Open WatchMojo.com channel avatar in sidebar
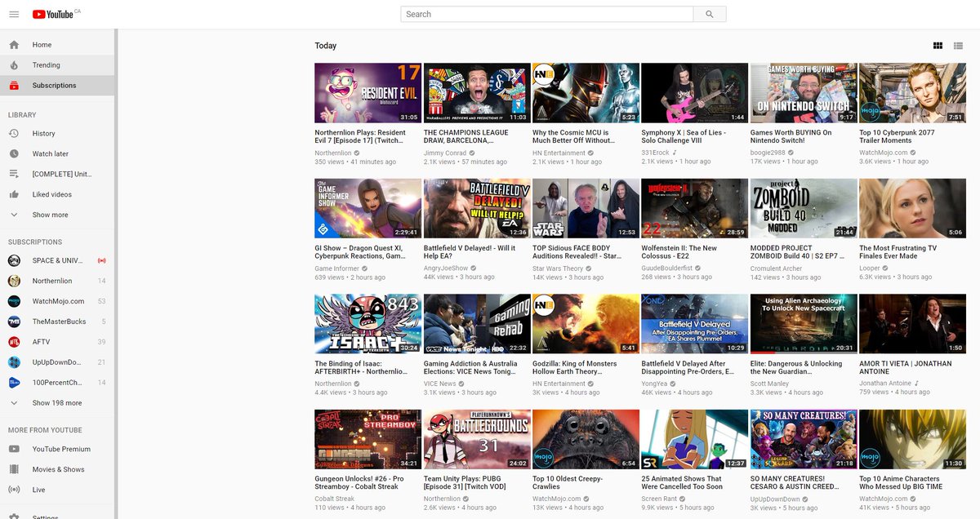 [14, 301]
